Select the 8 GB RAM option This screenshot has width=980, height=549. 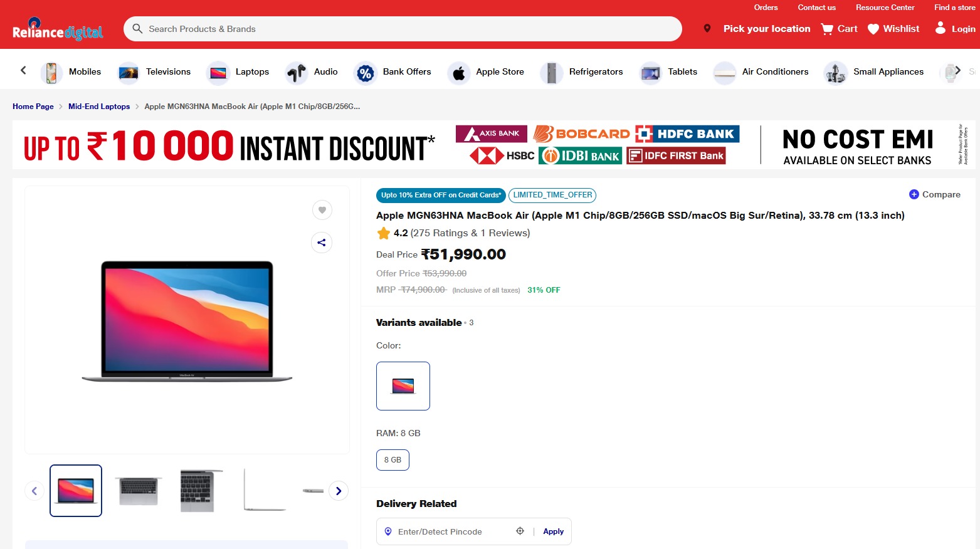point(393,460)
